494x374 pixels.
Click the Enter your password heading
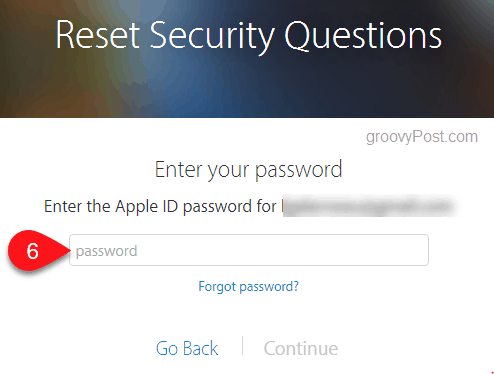click(248, 170)
